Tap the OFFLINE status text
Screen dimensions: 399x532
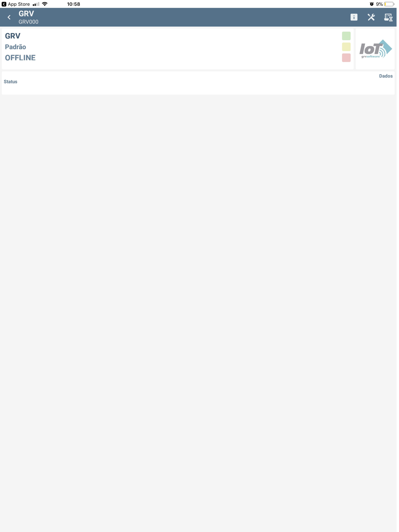(20, 58)
